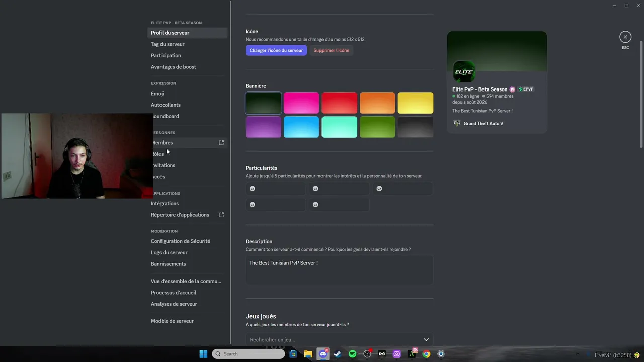The image size is (644, 362).
Task: Click the Discord taskbar icon
Action: pyautogui.click(x=323, y=354)
